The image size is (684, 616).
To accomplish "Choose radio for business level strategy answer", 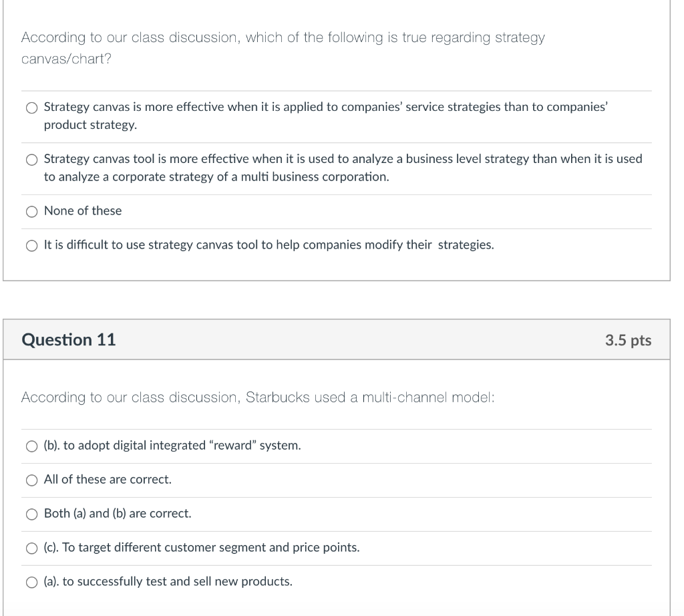I will [31, 160].
